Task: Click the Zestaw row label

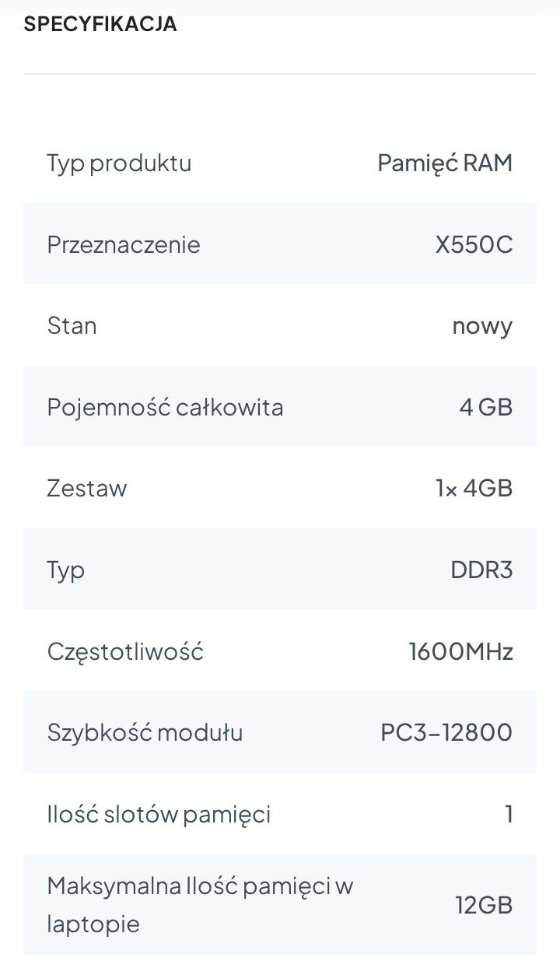Action: tap(87, 489)
